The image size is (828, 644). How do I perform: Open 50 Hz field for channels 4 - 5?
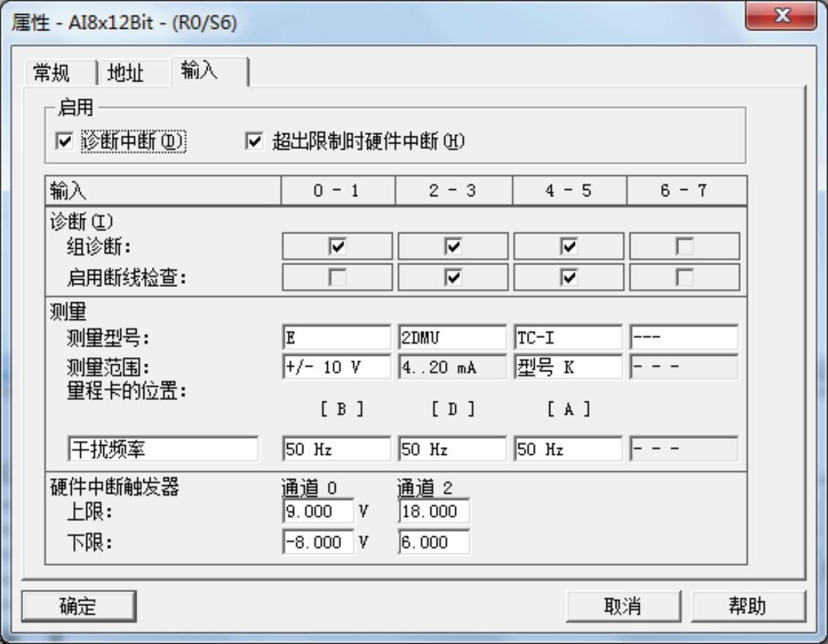click(x=568, y=449)
